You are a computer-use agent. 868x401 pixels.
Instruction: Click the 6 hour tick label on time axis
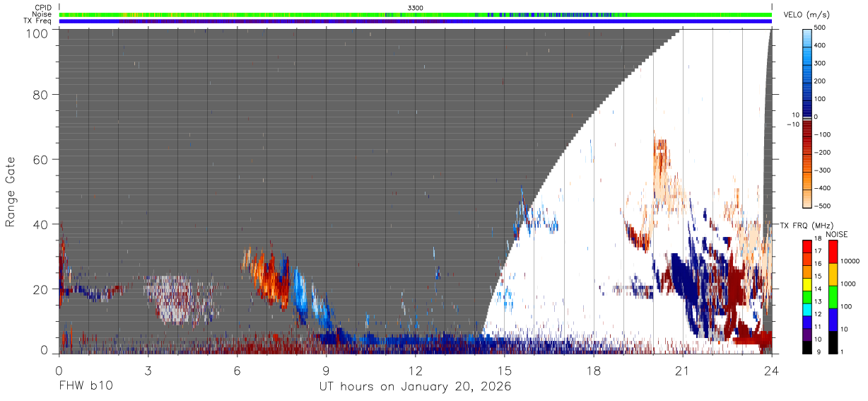[x=237, y=371]
